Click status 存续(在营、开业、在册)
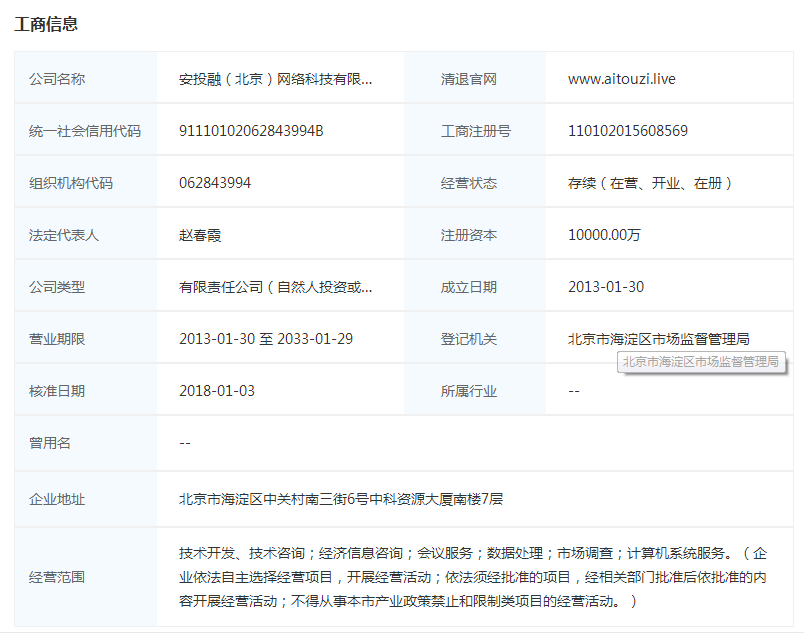804x635 pixels. pyautogui.click(x=650, y=183)
